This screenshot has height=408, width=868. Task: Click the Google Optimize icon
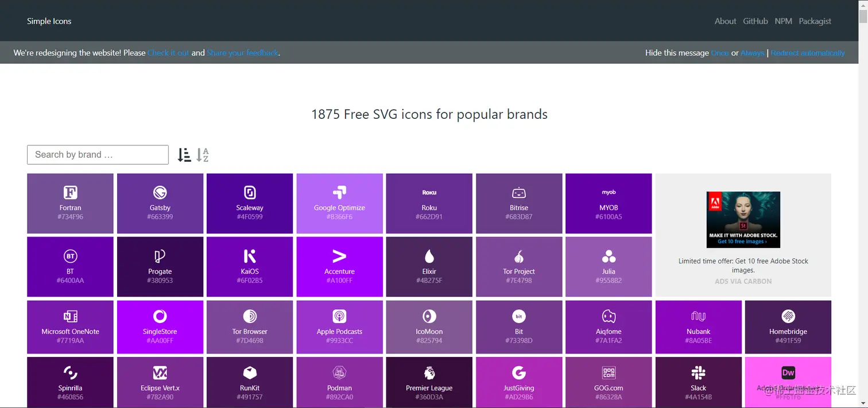coord(339,192)
